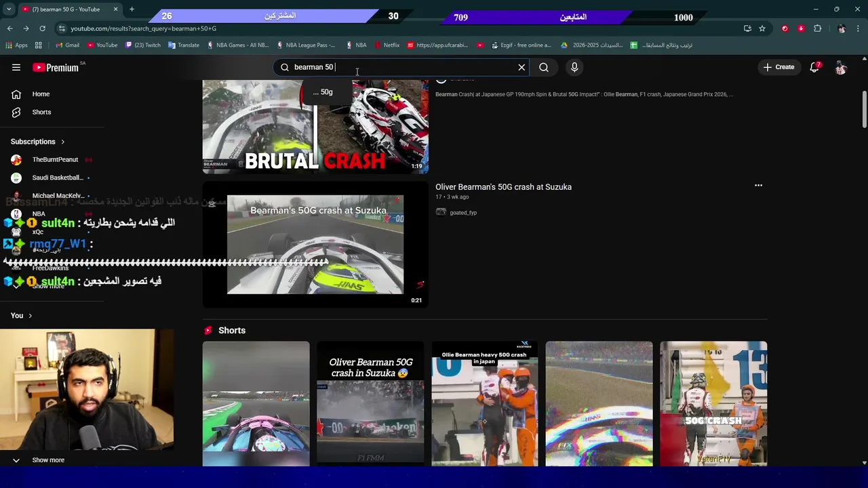Click Show more at sidebar bottom
868x488 pixels.
(48, 460)
